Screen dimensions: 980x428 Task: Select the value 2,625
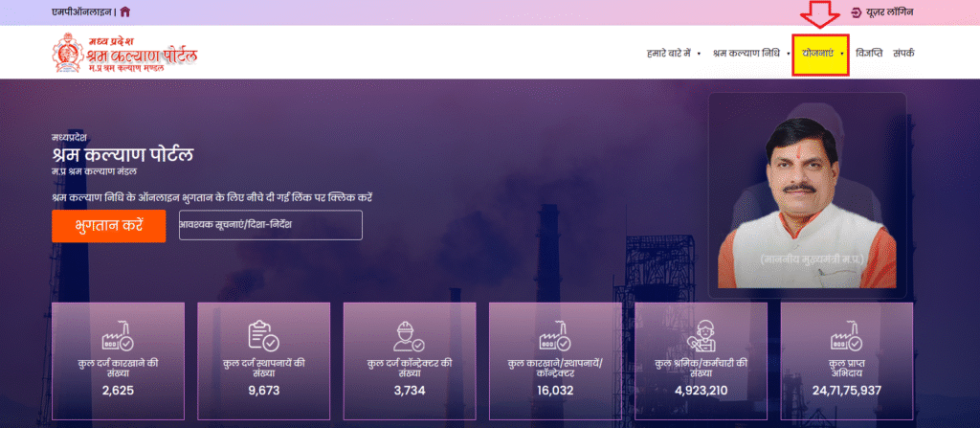coord(118,391)
